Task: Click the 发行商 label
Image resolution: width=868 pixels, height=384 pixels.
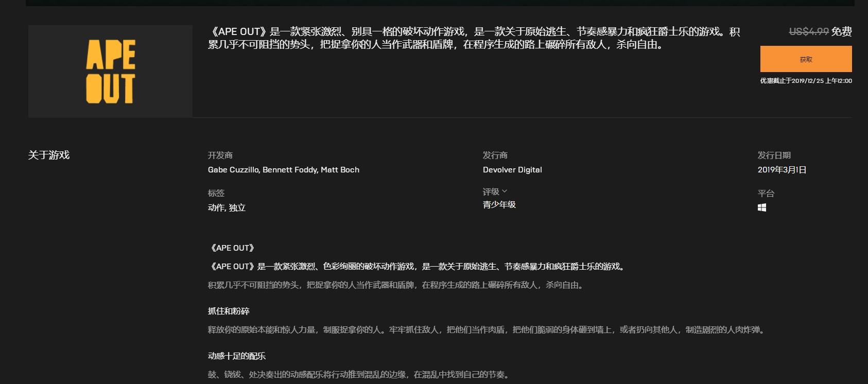Action: [495, 155]
